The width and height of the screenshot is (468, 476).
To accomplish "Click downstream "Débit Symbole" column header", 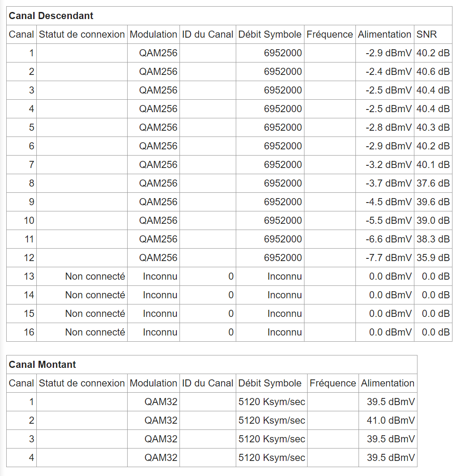I will click(x=270, y=34).
